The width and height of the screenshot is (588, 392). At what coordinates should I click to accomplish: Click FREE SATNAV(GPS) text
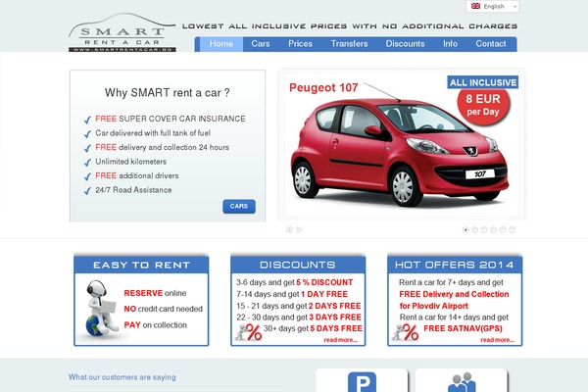(x=463, y=328)
